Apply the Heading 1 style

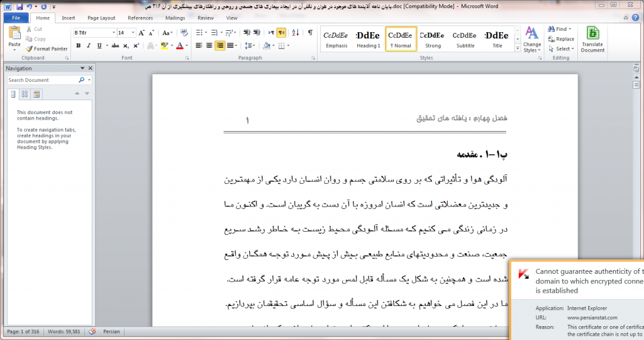pyautogui.click(x=369, y=39)
